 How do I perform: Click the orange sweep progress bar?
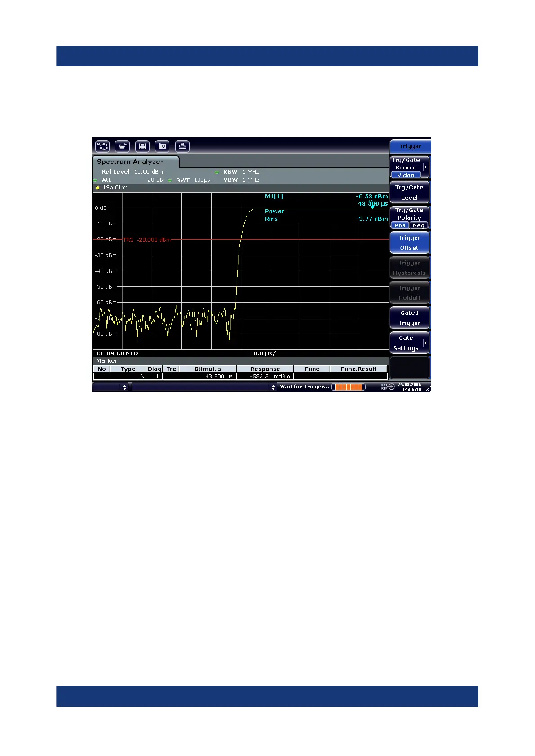(349, 387)
